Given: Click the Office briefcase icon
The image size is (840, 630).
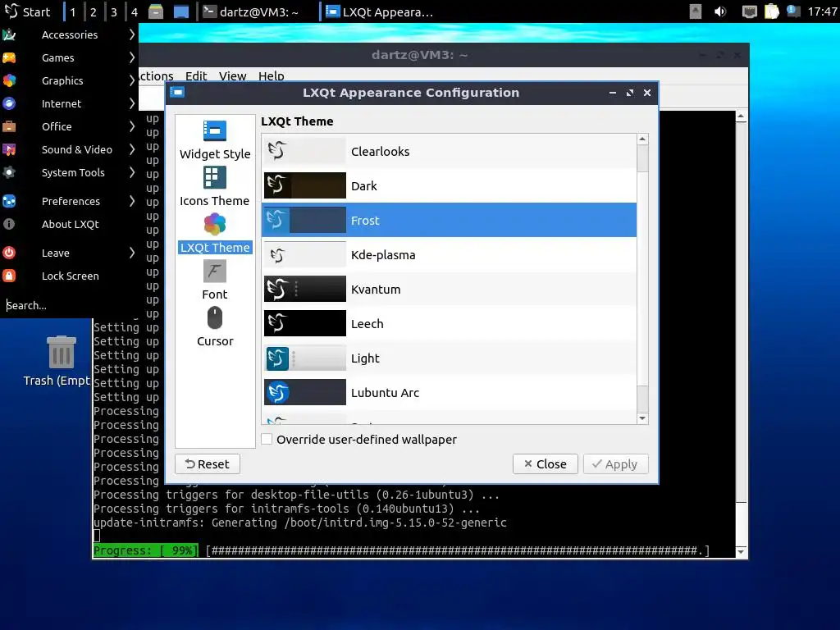Looking at the screenshot, I should pos(9,127).
